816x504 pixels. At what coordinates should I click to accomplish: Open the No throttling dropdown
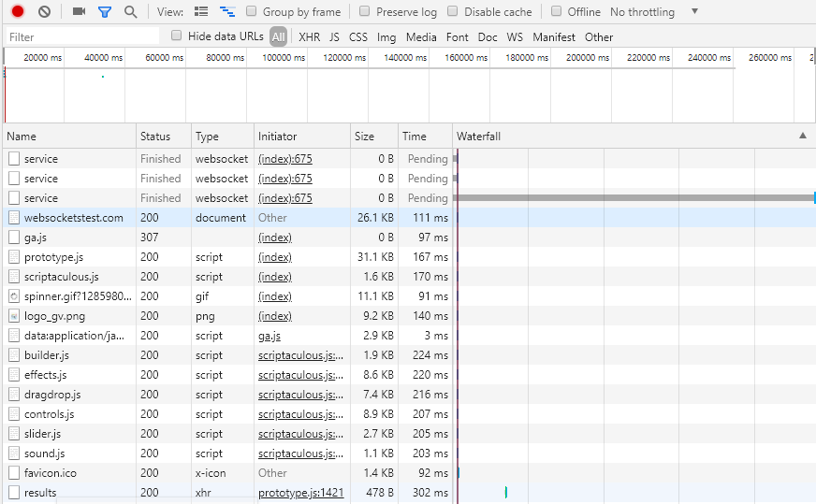(654, 11)
